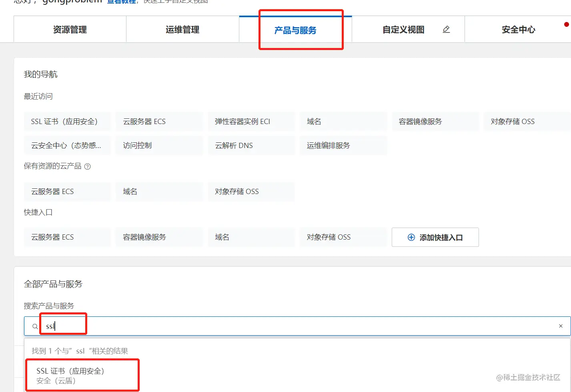This screenshot has height=392, width=571.
Task: Open 云服务器 ECS under 快捷入口
Action: [x=67, y=237]
